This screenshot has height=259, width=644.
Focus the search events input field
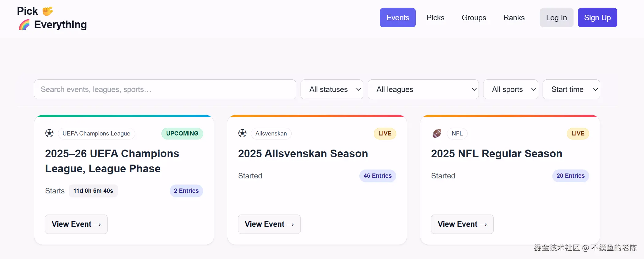[165, 90]
